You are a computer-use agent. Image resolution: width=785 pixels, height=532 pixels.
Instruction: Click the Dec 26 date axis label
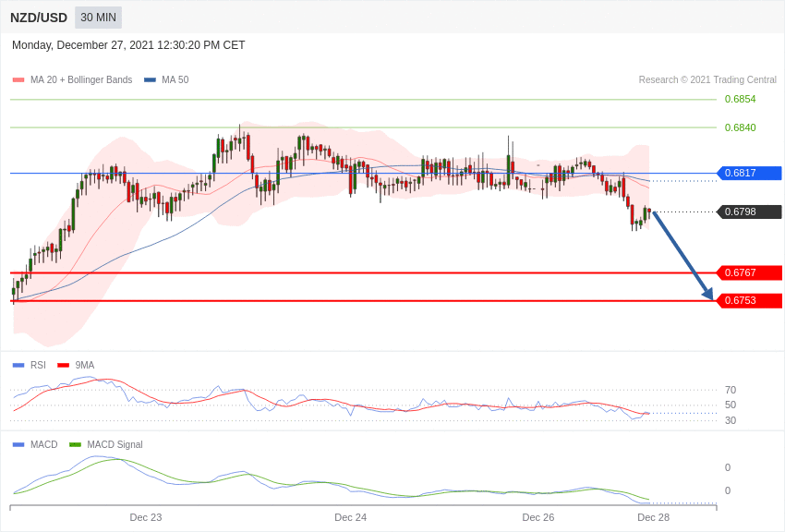pos(538,517)
